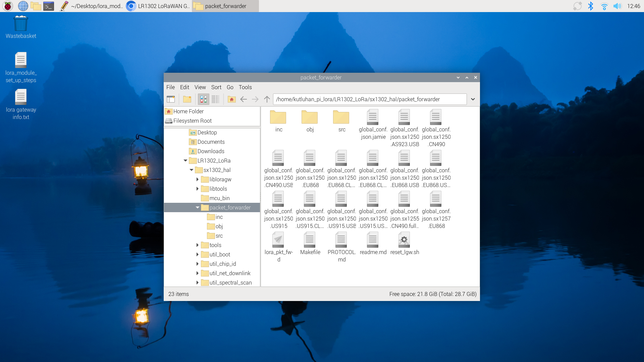The image size is (644, 362).
Task: Open the Tools menu
Action: (245, 87)
